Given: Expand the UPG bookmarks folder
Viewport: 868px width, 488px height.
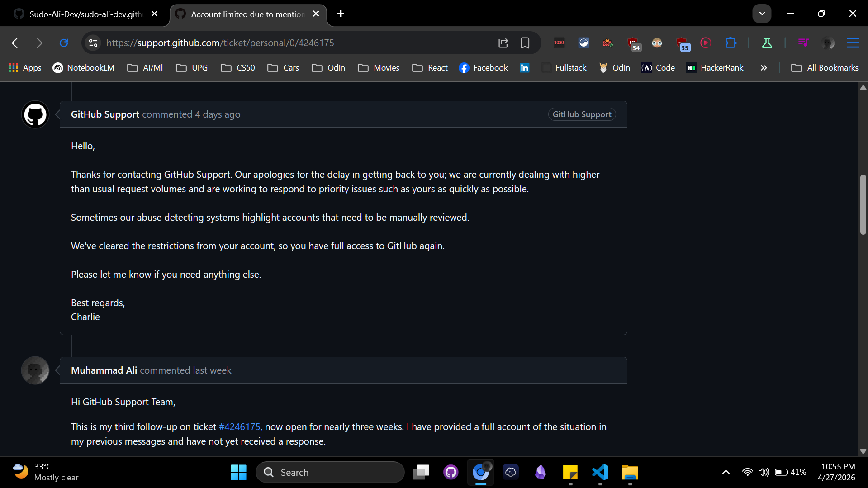Looking at the screenshot, I should click(192, 68).
